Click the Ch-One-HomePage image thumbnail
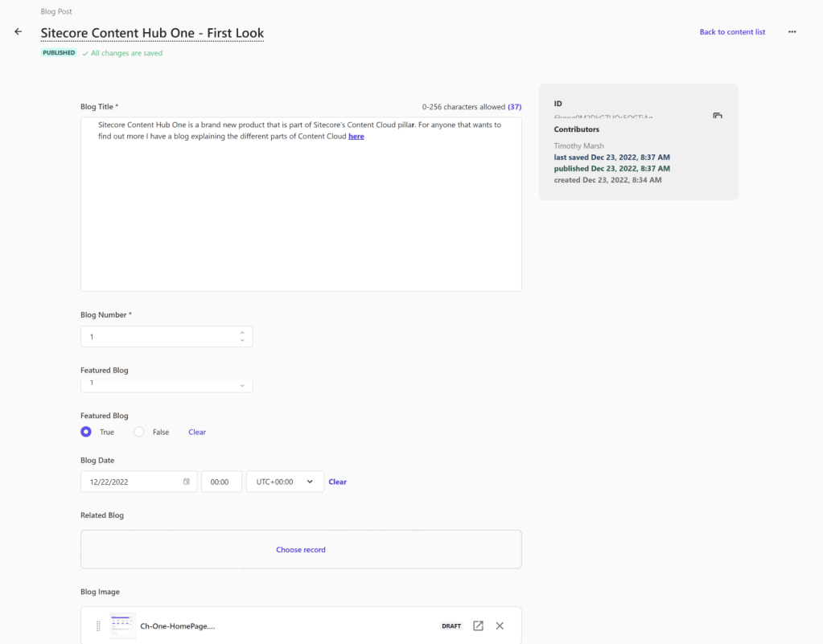 122,626
